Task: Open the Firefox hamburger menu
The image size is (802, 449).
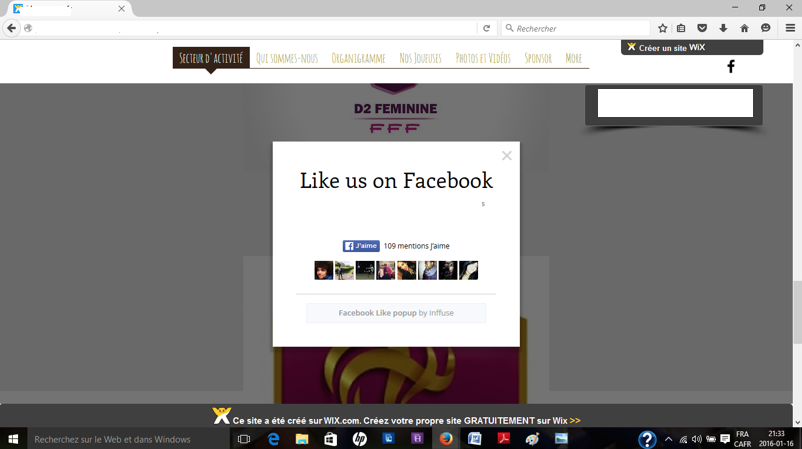Action: [790, 28]
